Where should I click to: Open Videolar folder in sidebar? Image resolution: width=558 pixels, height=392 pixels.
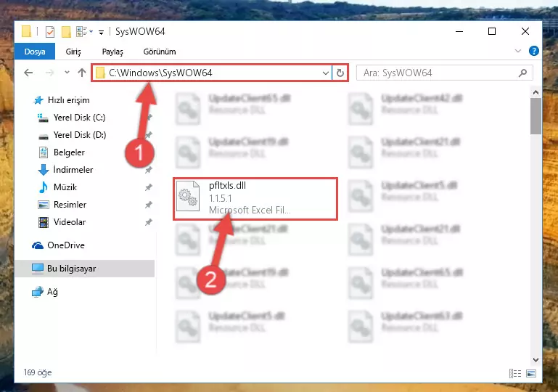click(x=70, y=222)
